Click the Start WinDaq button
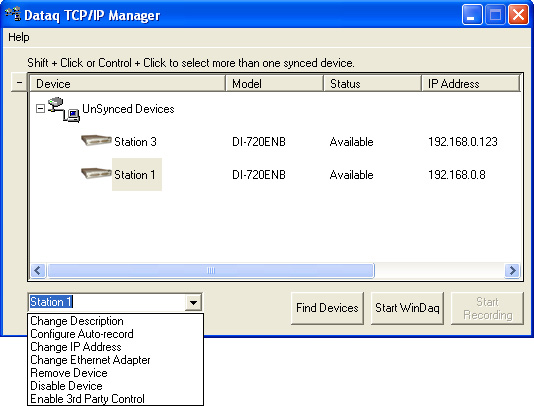The image size is (534, 406). [x=407, y=308]
